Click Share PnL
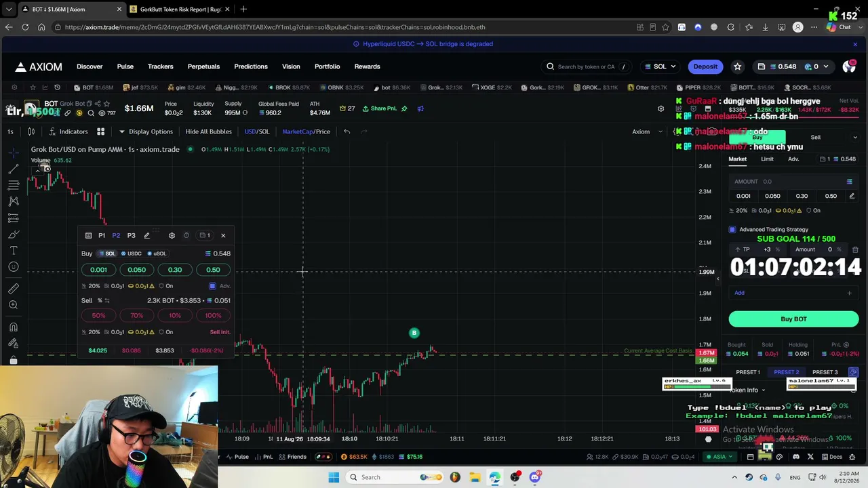868x488 pixels. point(379,108)
